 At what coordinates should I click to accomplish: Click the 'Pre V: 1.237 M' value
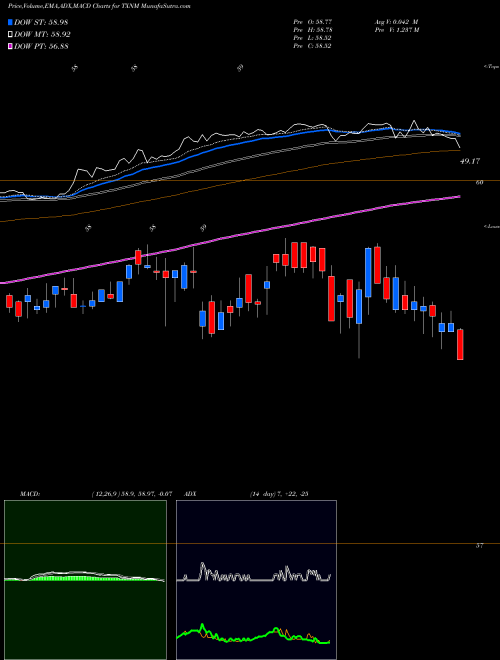[399, 30]
